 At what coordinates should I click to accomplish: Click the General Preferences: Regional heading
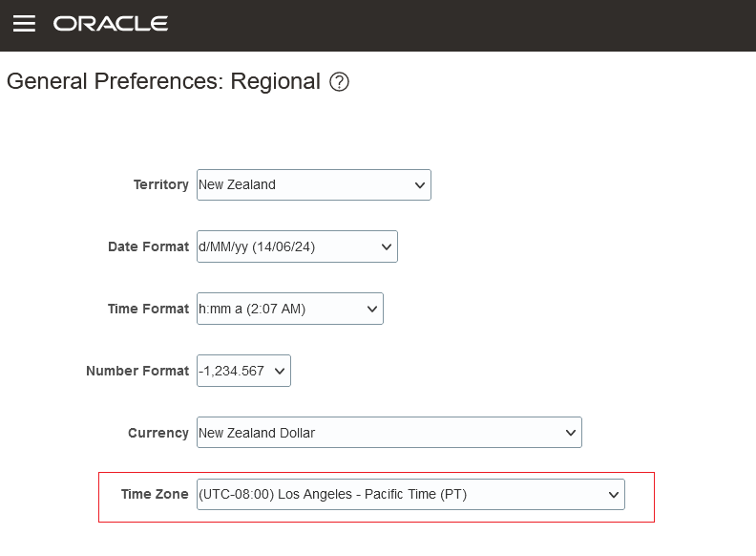[x=163, y=81]
